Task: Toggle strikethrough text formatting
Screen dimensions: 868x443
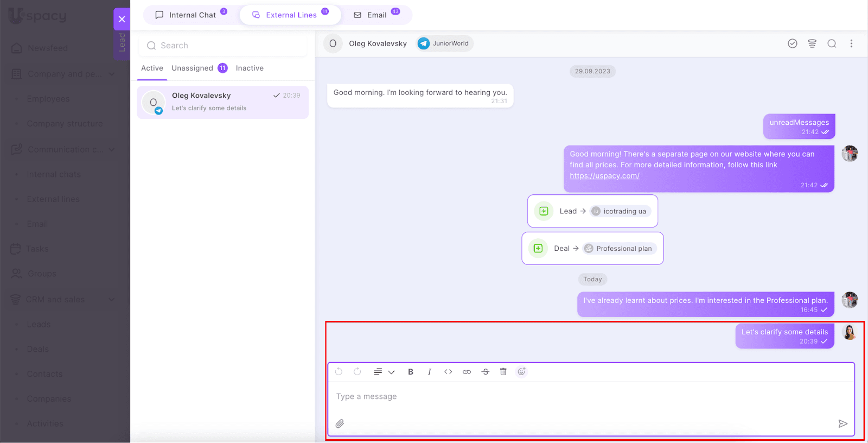Action: [485, 372]
